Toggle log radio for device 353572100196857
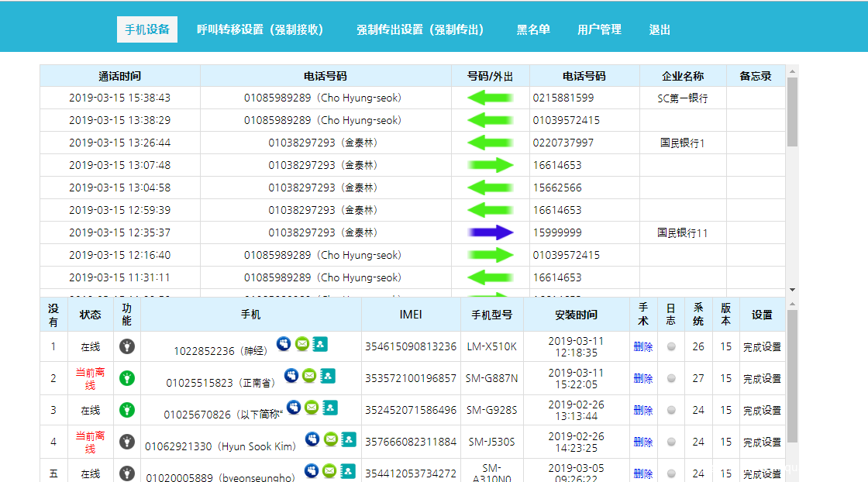 [671, 378]
